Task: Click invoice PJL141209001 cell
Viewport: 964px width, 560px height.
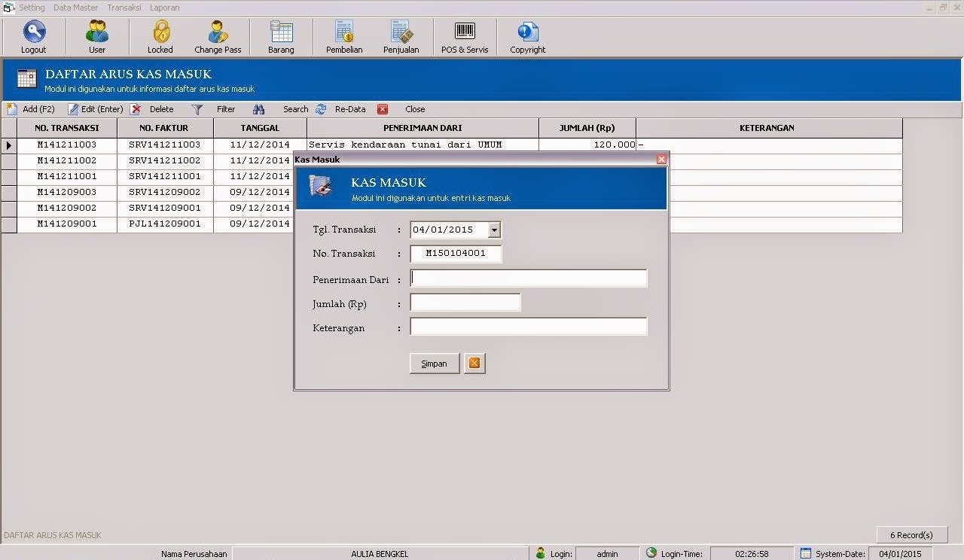Action: point(165,224)
